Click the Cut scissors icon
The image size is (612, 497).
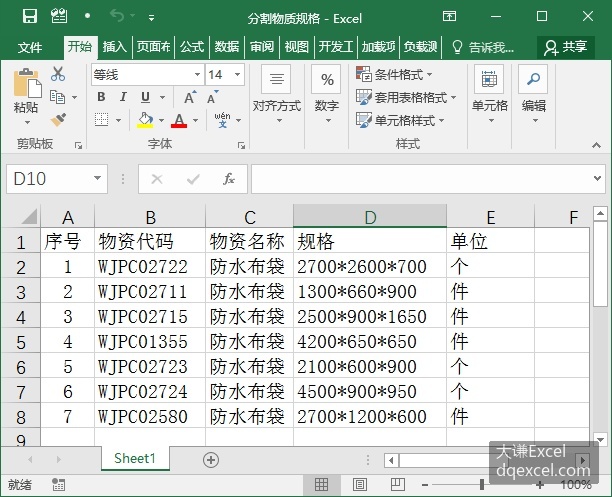click(58, 74)
